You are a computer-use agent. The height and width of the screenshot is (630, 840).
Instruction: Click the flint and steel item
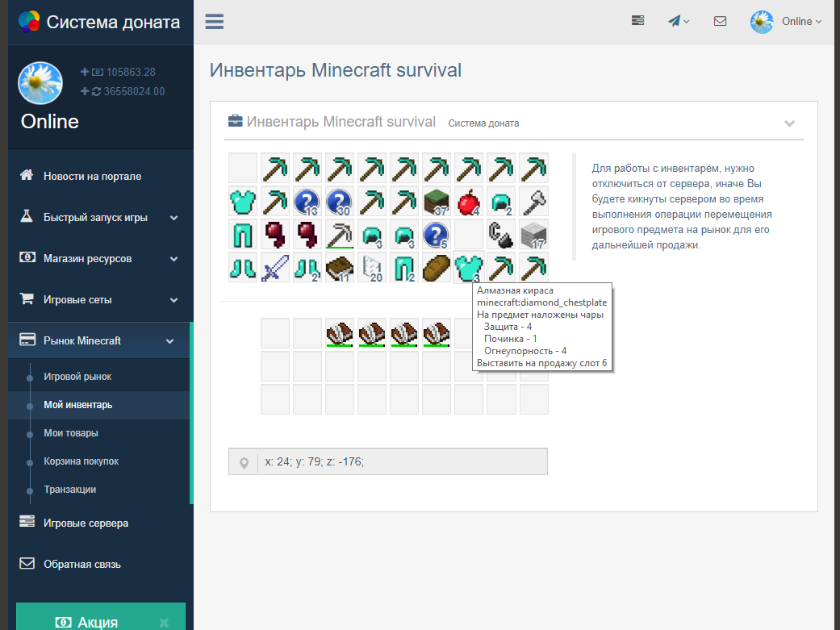click(501, 233)
